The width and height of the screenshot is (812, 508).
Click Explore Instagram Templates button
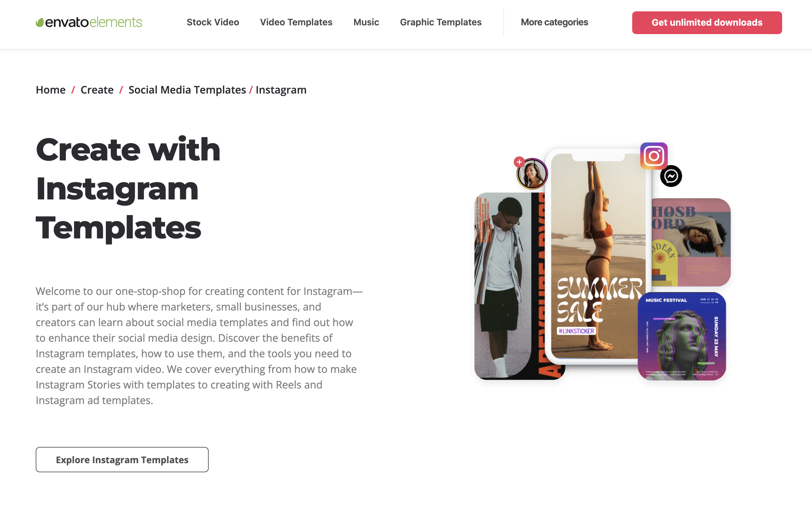point(122,459)
